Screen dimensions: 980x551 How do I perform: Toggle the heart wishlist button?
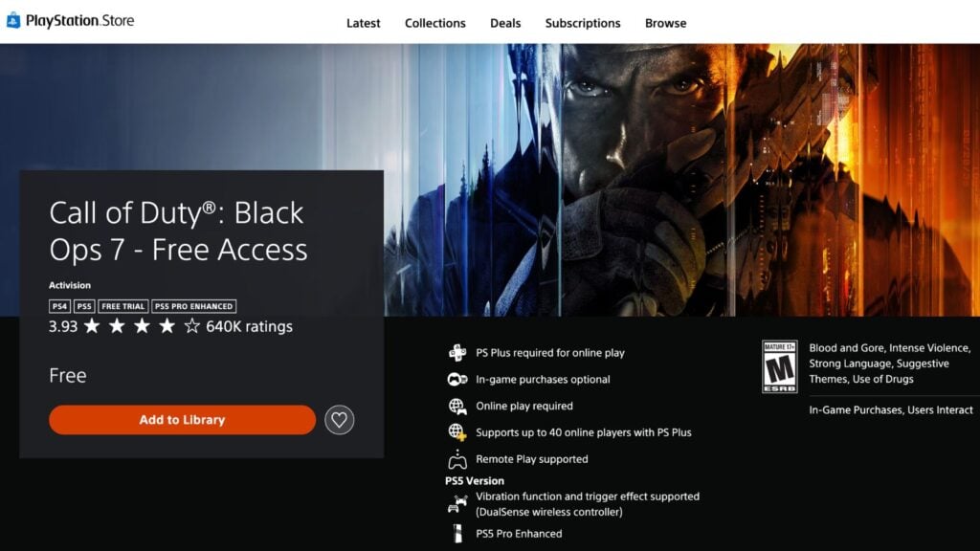click(x=339, y=419)
